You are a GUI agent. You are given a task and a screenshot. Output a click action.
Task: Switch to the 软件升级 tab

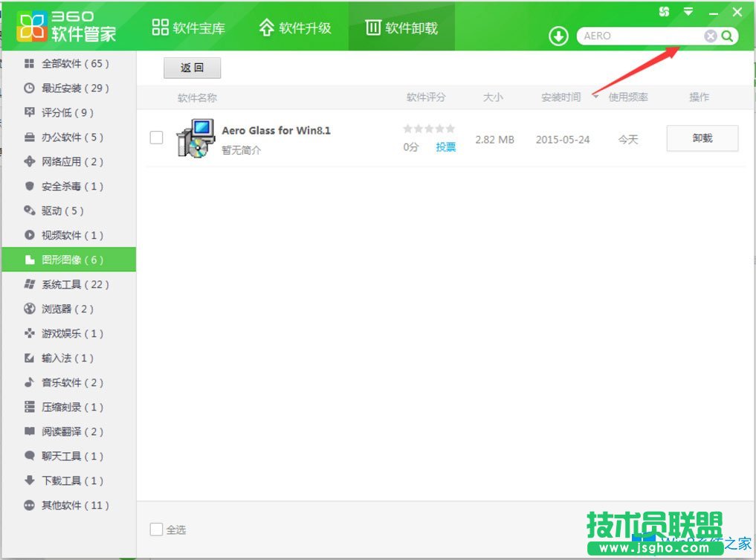[x=295, y=25]
